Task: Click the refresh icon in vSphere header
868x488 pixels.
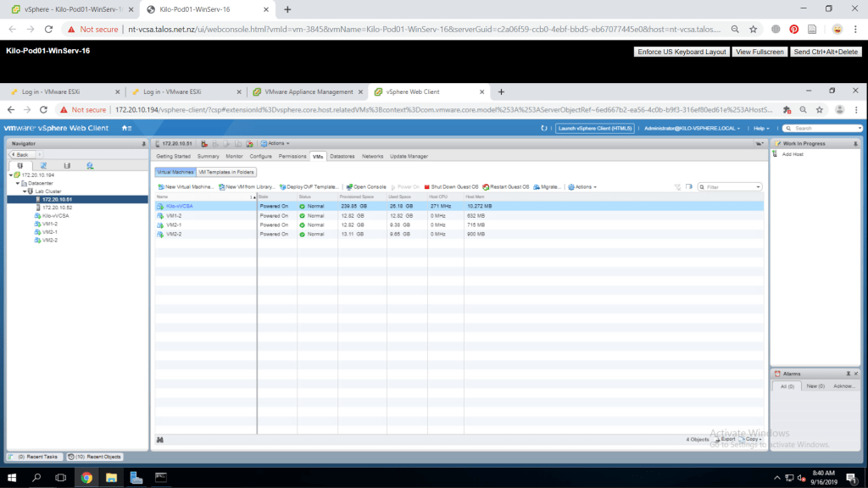Action: coord(544,128)
